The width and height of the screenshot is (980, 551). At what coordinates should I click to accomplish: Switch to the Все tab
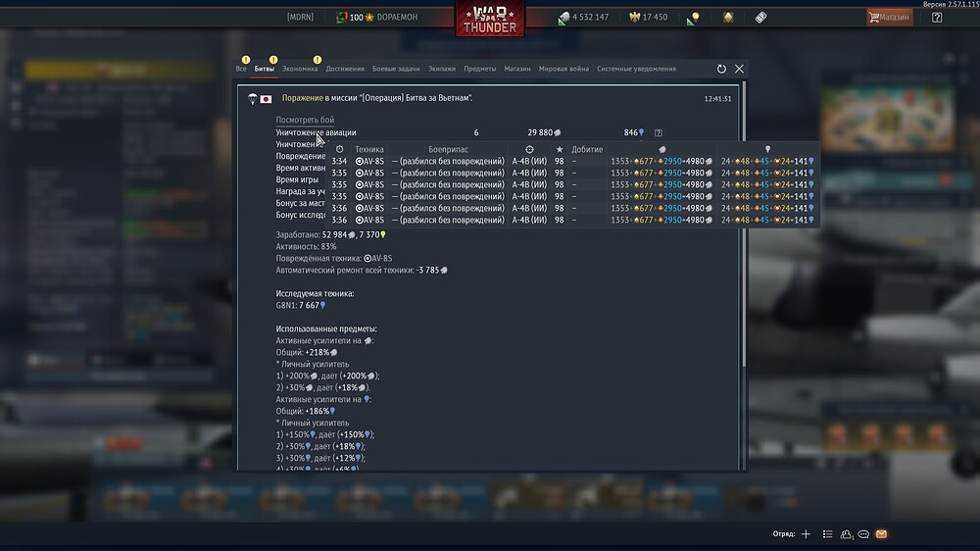click(241, 69)
